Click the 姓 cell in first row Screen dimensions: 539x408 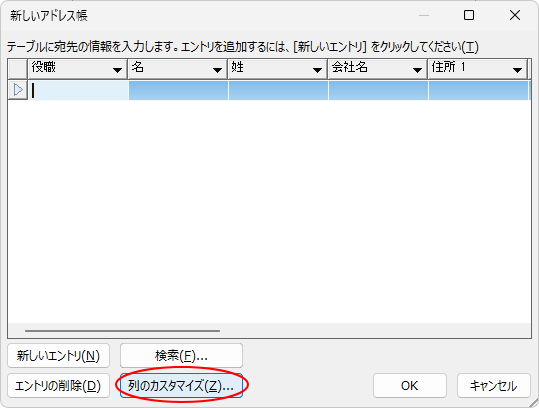pos(278,90)
